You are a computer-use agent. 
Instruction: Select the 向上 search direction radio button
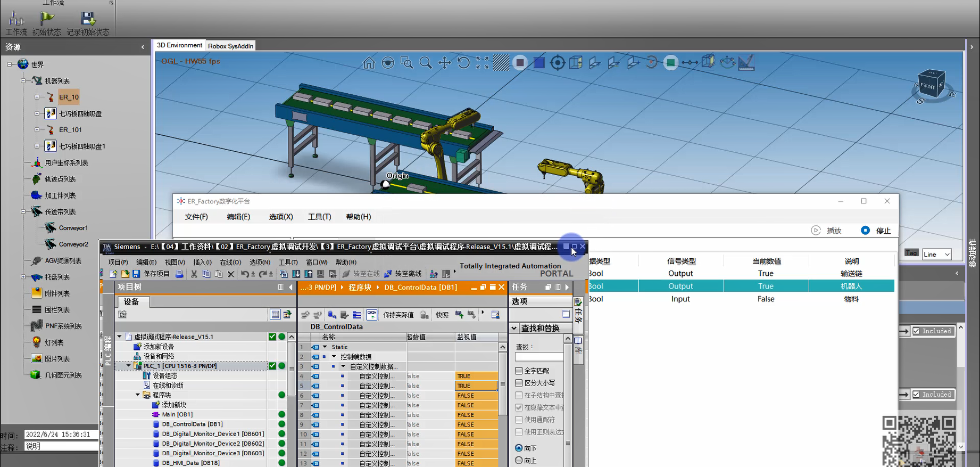(x=519, y=461)
